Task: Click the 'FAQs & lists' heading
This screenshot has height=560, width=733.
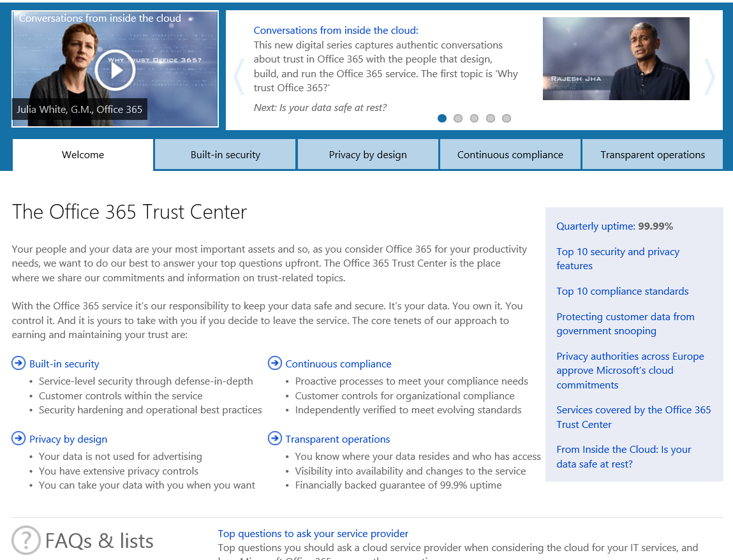Action: click(99, 541)
